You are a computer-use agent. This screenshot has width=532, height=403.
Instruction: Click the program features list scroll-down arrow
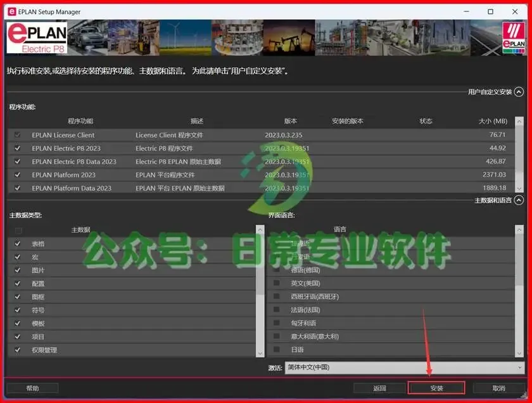click(x=519, y=188)
